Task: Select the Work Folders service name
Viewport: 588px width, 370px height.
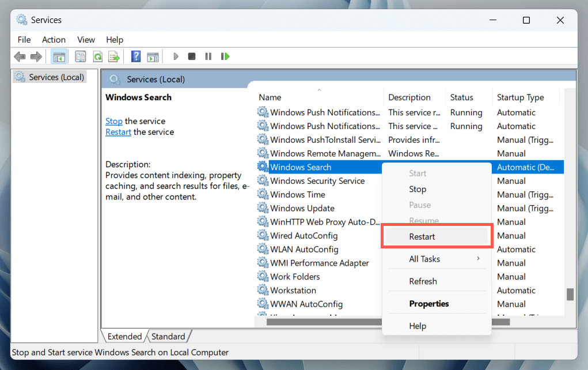Action: tap(295, 277)
